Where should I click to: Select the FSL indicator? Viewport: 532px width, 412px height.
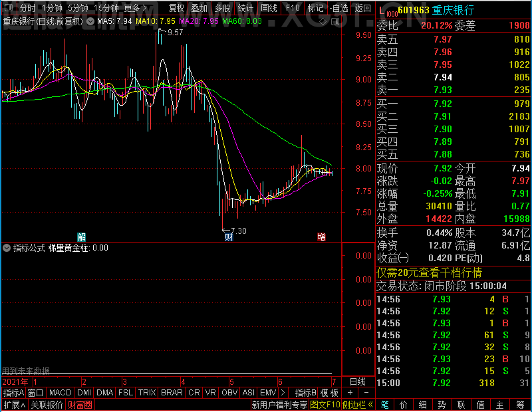click(126, 393)
